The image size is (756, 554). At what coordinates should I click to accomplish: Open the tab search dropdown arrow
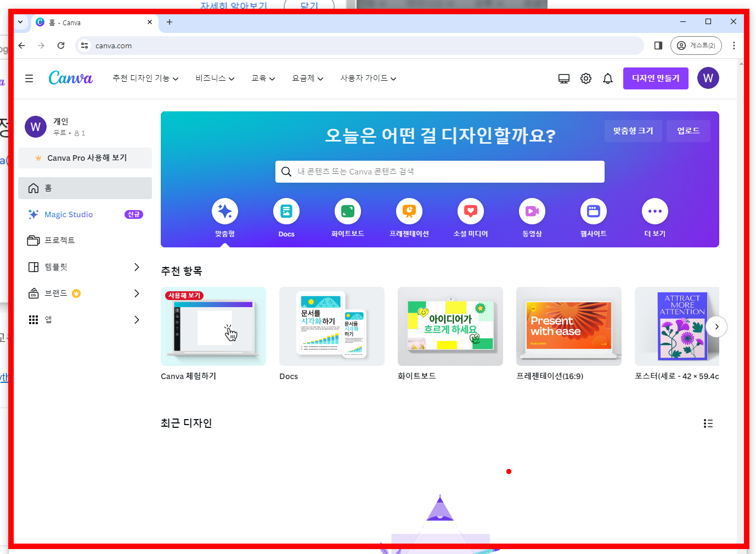tap(20, 22)
